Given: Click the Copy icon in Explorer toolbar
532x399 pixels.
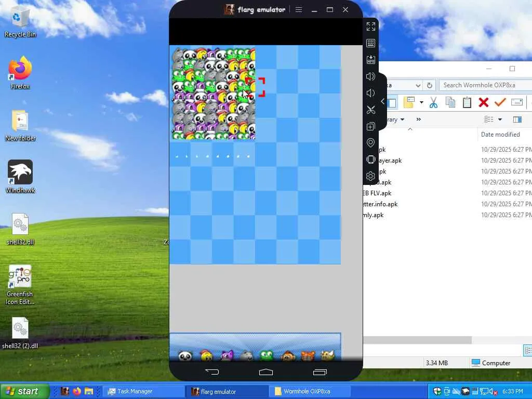Looking at the screenshot, I should click(450, 102).
